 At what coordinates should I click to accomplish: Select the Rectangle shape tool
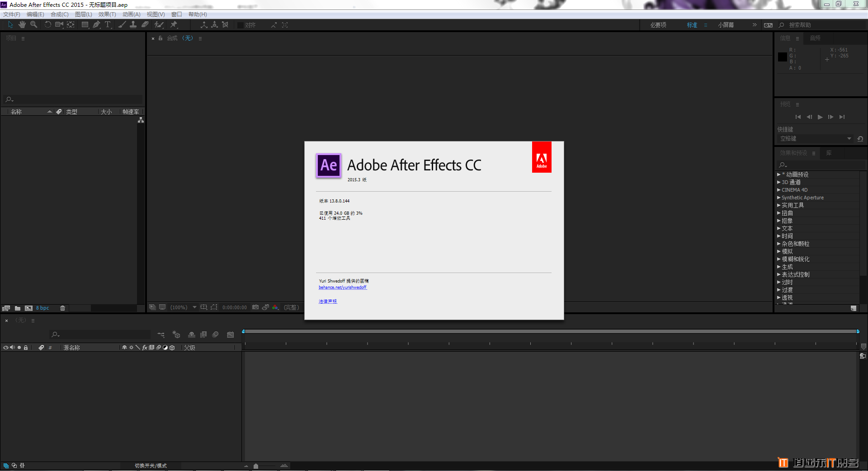pos(85,25)
